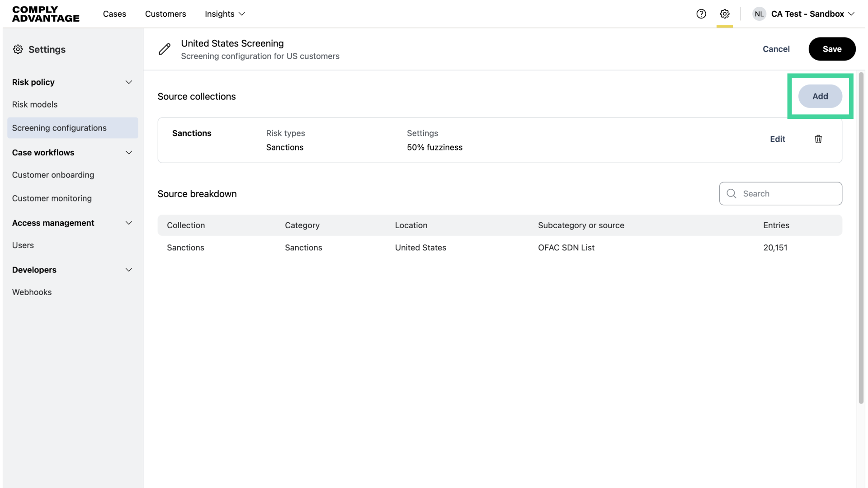The image size is (868, 488).
Task: Click the ComplyAdvantage logo
Action: 46,14
